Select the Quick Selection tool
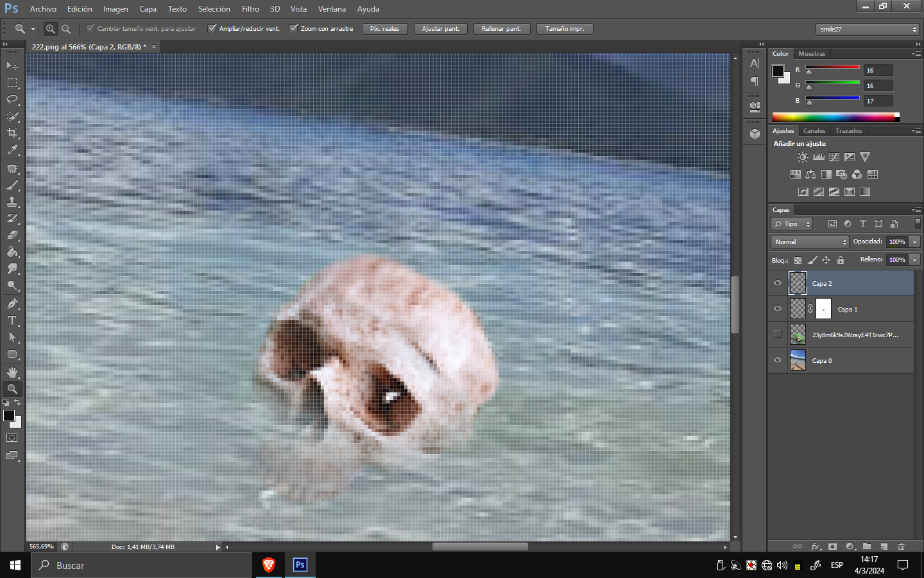 tap(12, 116)
